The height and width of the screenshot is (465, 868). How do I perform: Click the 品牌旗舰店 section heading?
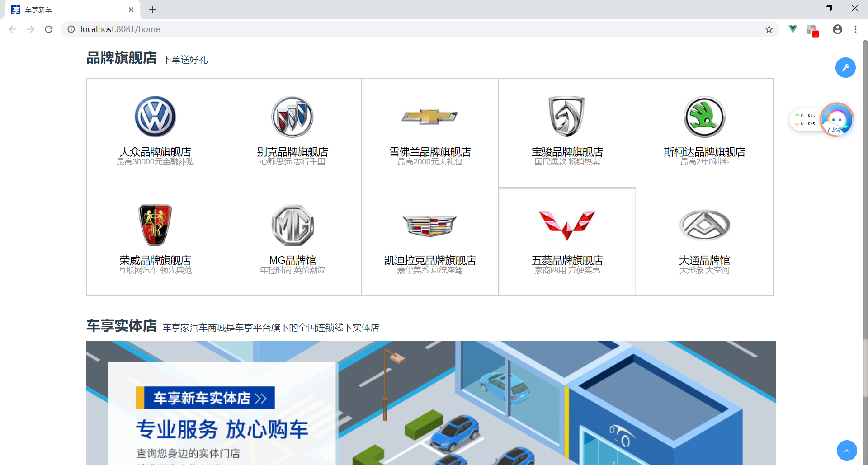tap(122, 58)
